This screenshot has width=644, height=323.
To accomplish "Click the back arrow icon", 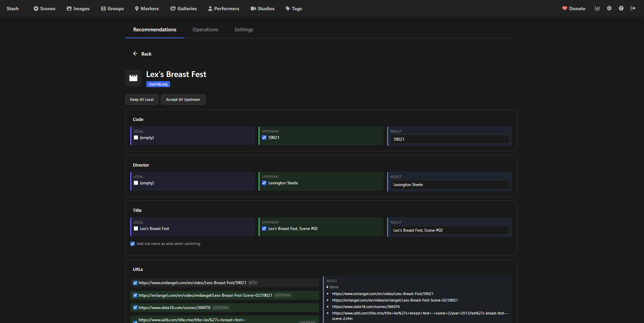I will (135, 54).
